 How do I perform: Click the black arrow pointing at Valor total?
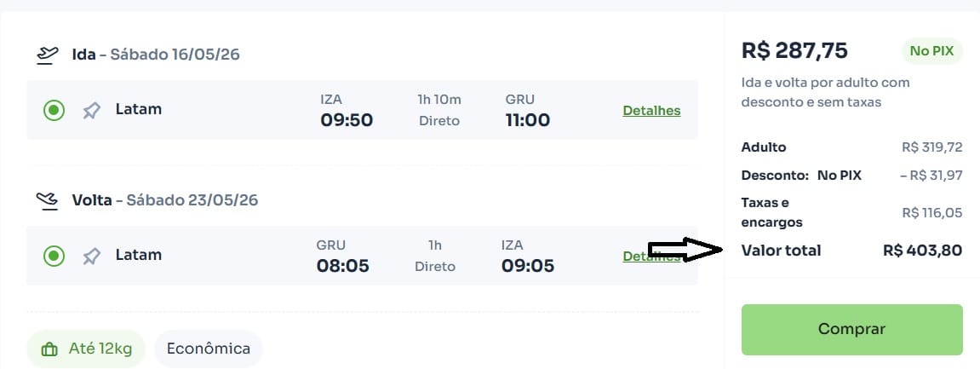click(685, 251)
